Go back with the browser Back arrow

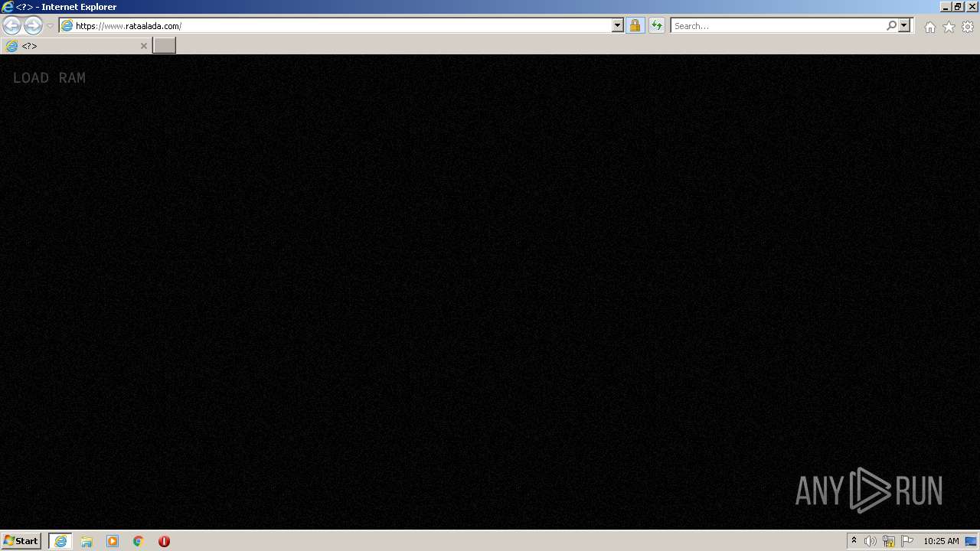[11, 25]
